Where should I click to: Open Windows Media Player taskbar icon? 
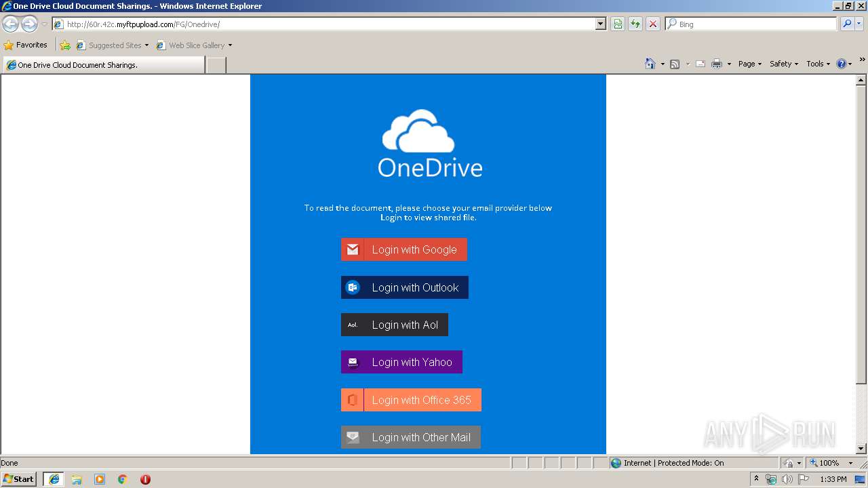[100, 479]
